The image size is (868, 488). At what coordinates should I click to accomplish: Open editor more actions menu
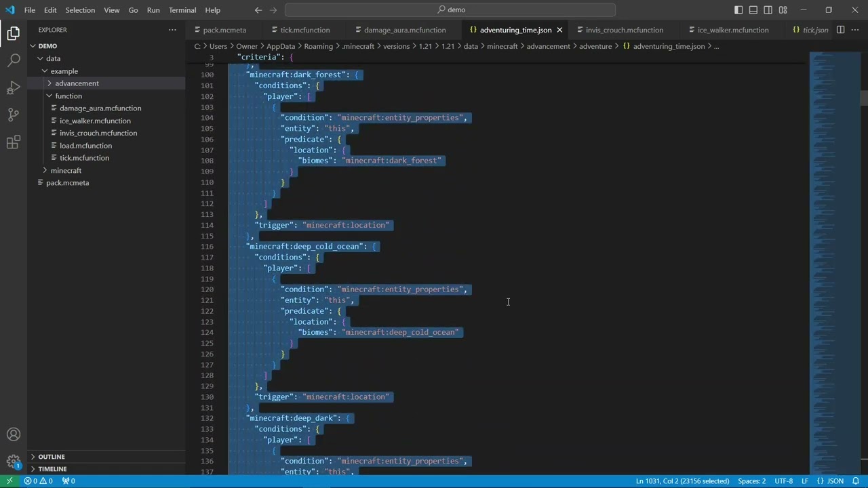tap(855, 30)
